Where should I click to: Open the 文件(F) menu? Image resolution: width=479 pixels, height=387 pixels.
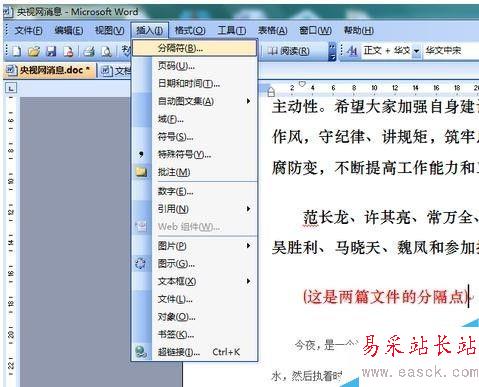[28, 30]
